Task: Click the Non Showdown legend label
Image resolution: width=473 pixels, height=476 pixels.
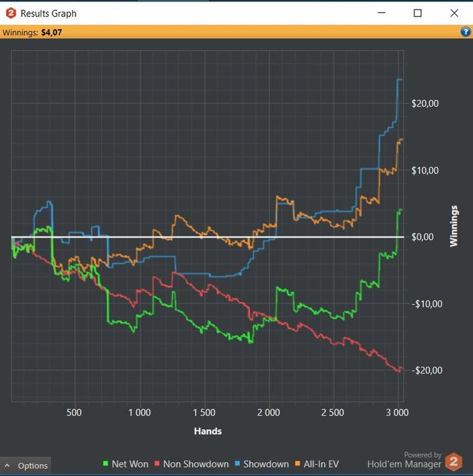Action: (196, 464)
